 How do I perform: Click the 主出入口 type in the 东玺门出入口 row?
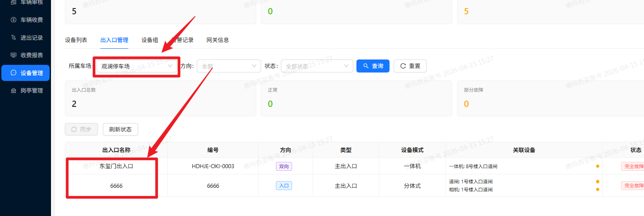[346, 166]
